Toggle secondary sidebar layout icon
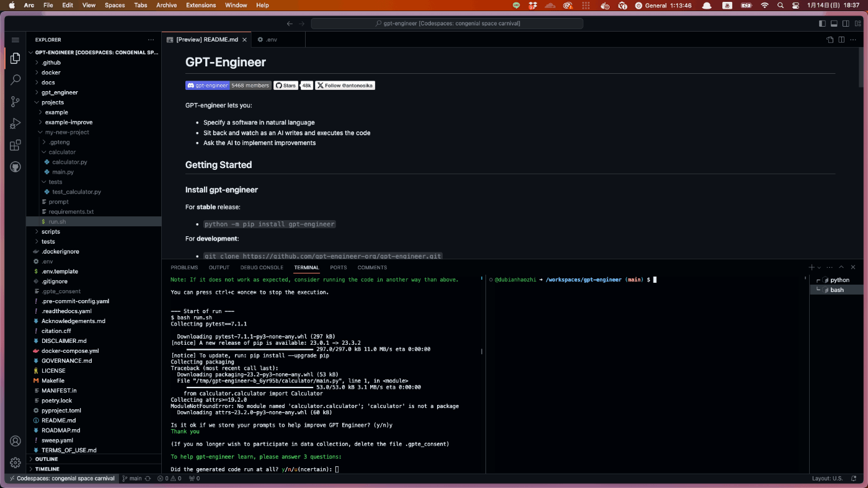Viewport: 868px width, 488px height. tap(846, 24)
